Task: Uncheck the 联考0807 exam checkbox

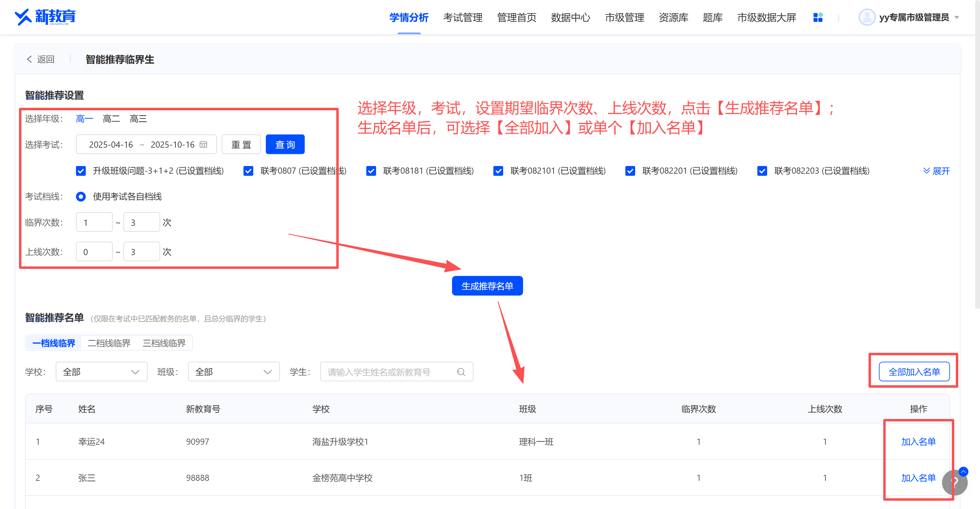Action: coord(248,171)
